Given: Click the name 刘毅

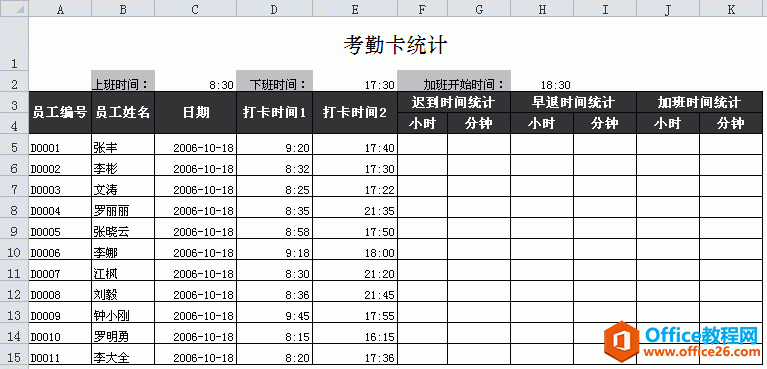Looking at the screenshot, I should click(x=123, y=292).
